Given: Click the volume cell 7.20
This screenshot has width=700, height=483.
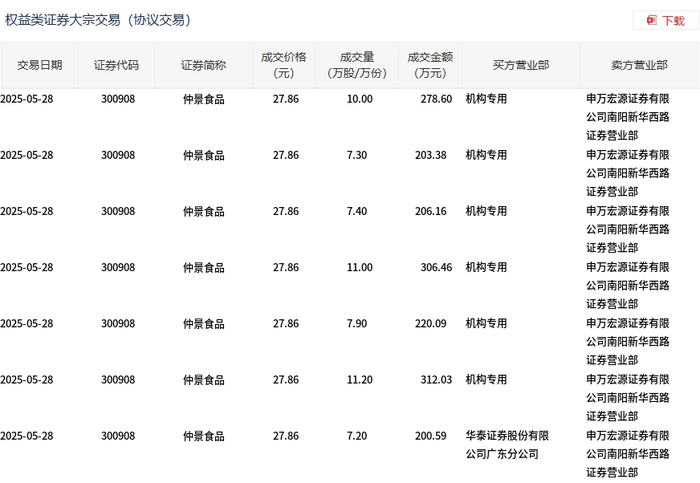Looking at the screenshot, I should pyautogui.click(x=357, y=436).
